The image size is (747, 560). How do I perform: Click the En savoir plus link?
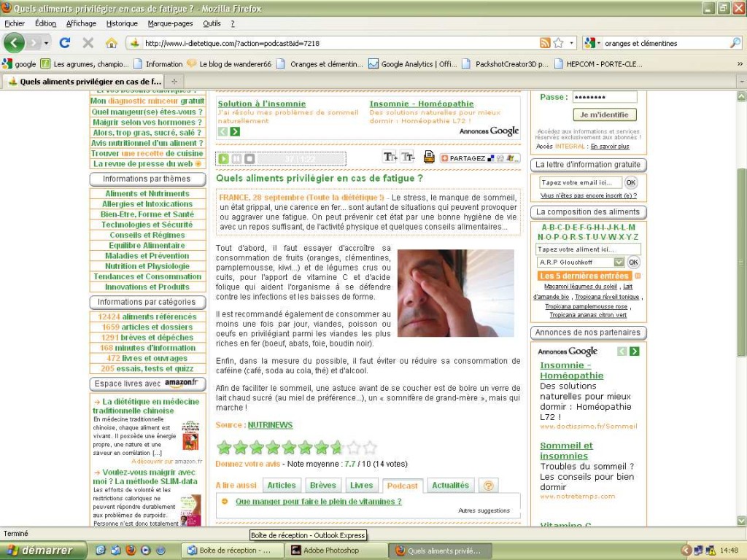coord(610,147)
